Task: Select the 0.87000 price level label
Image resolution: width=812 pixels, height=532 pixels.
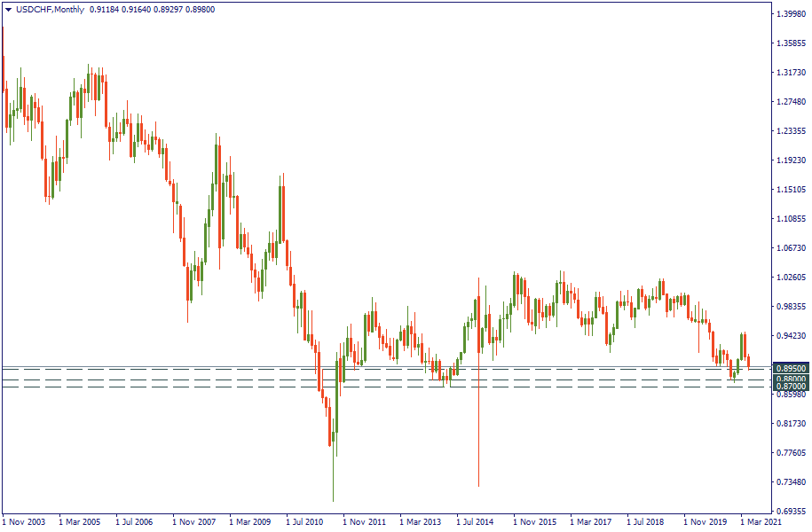Action: pyautogui.click(x=788, y=387)
